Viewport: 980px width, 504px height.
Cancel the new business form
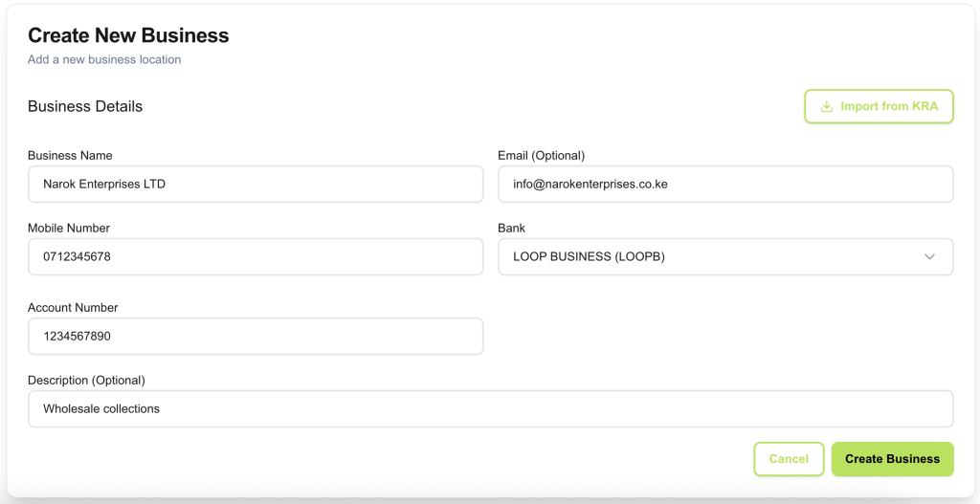pyautogui.click(x=789, y=459)
